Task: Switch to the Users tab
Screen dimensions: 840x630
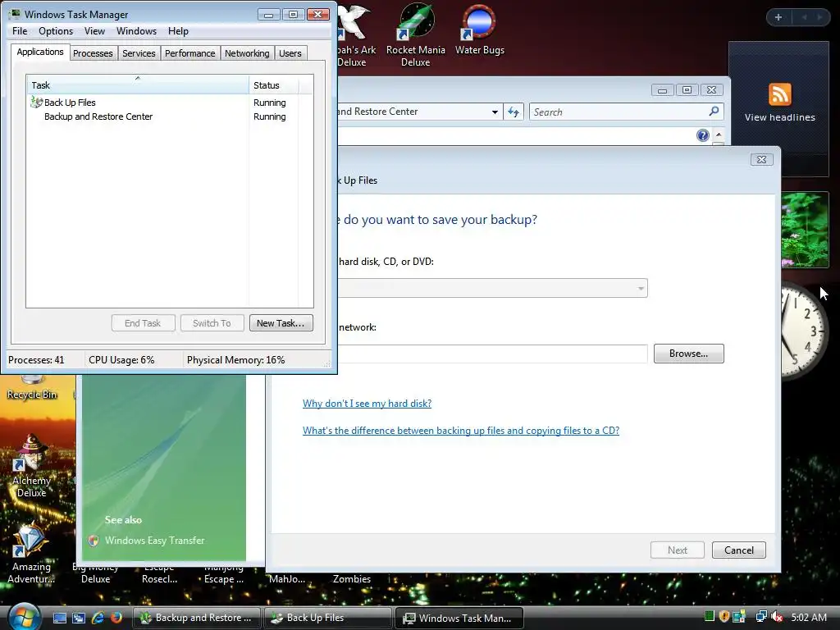Action: (290, 53)
